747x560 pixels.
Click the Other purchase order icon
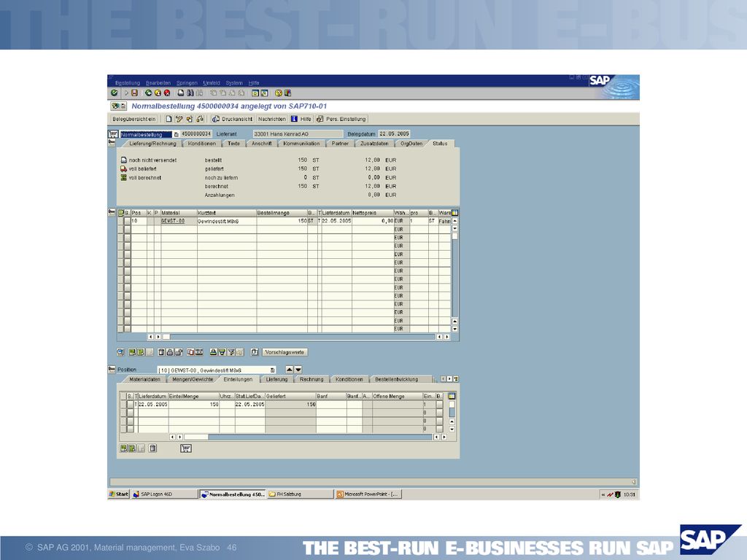pos(190,119)
